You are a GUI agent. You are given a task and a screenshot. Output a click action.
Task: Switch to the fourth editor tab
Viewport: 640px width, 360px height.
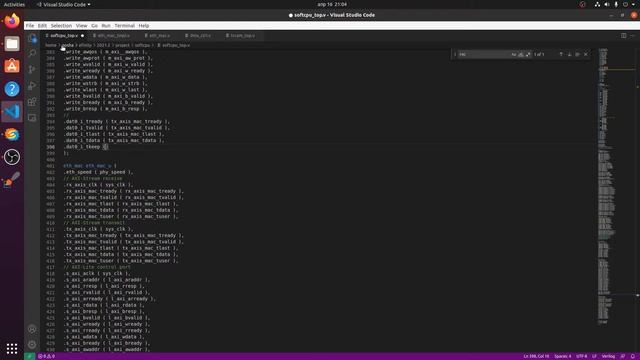200,36
